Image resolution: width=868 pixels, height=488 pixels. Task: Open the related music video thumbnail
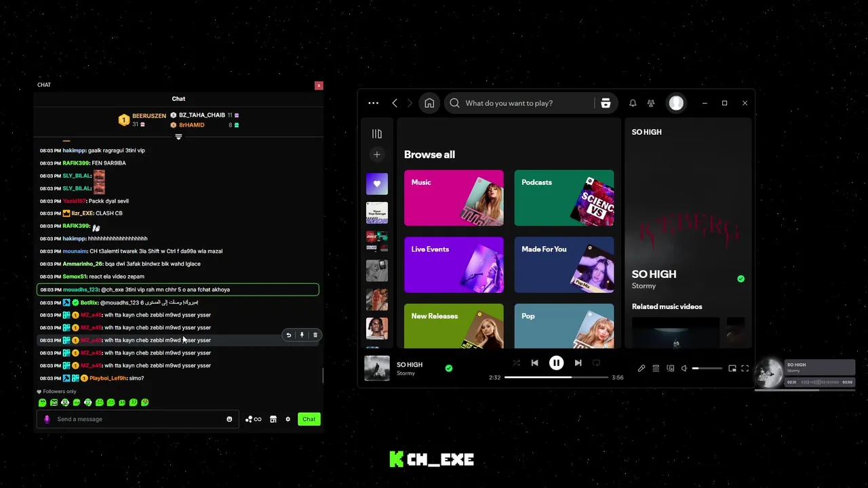(x=675, y=332)
